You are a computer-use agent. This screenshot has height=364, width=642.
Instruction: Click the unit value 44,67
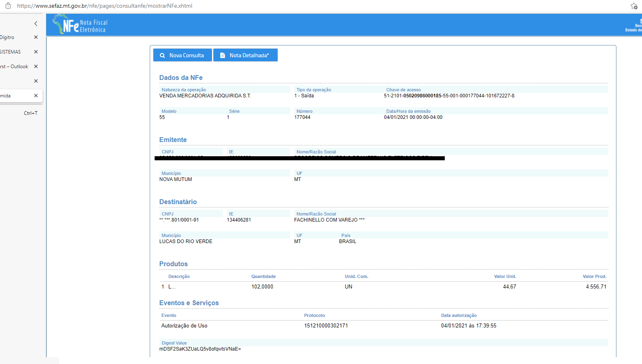click(x=510, y=286)
